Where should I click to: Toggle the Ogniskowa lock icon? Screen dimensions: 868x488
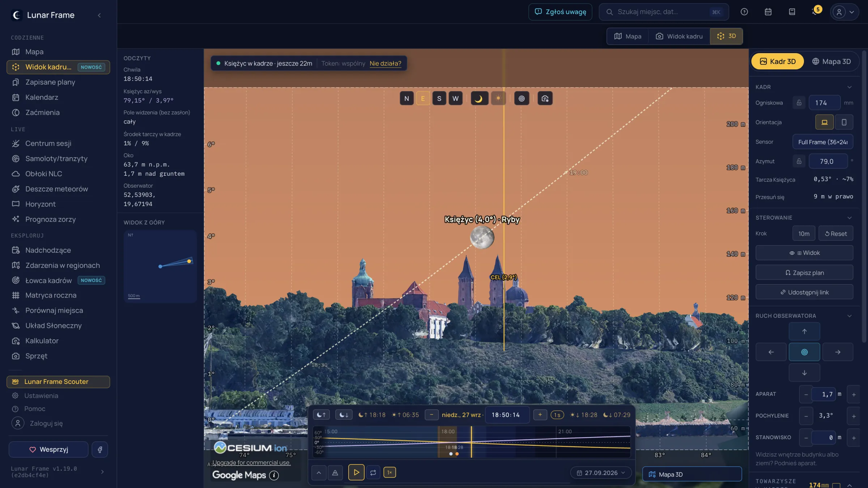click(x=799, y=103)
